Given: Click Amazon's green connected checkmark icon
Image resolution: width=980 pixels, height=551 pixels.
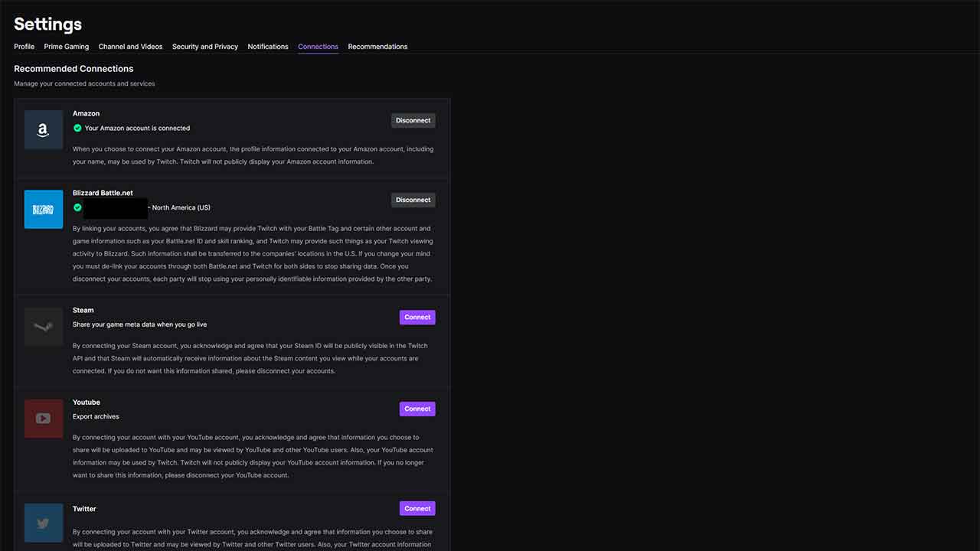Looking at the screenshot, I should tap(77, 128).
